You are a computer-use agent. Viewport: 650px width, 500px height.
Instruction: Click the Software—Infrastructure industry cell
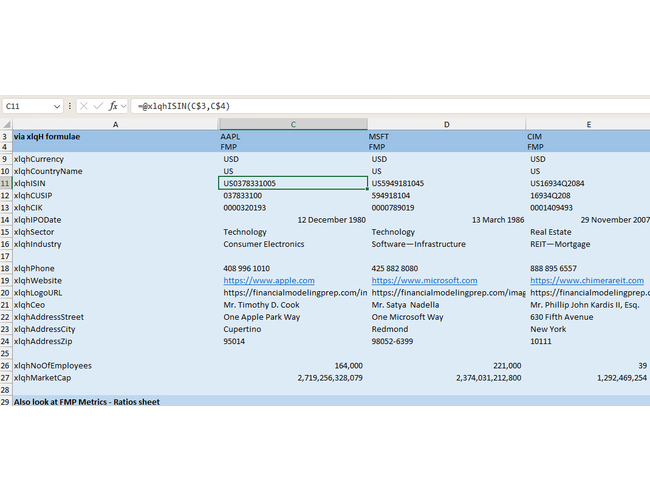pyautogui.click(x=446, y=244)
